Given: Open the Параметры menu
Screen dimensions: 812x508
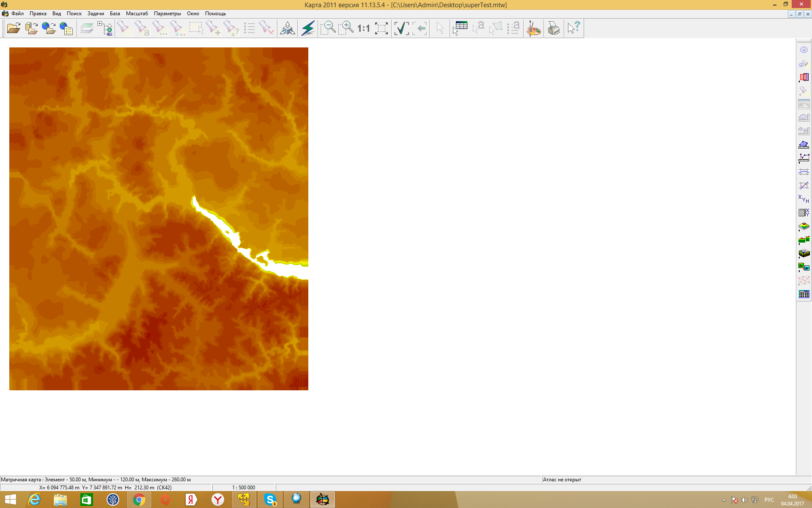Looking at the screenshot, I should pos(167,14).
